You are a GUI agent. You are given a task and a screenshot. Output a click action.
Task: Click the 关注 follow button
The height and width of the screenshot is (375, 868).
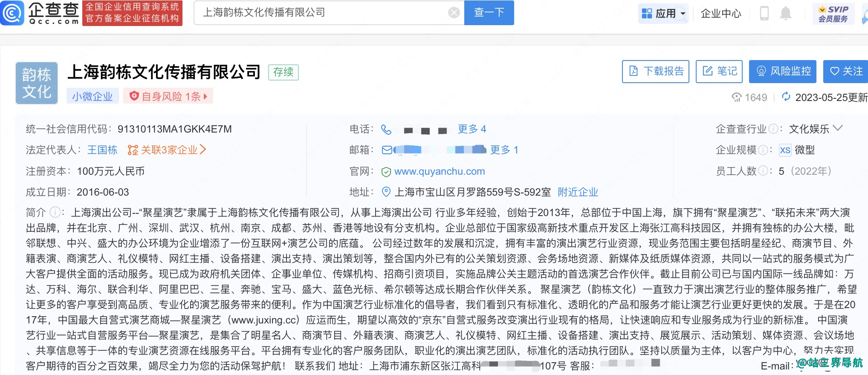coord(846,71)
